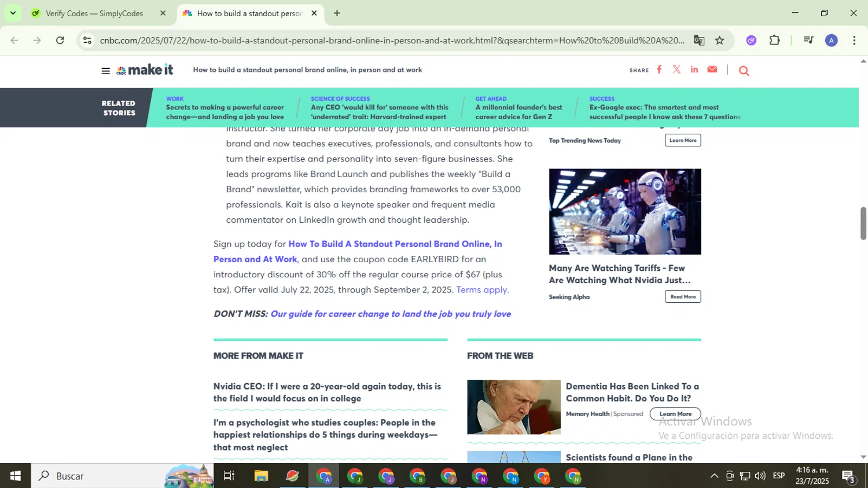Open the Extensions puzzle icon
Viewport: 868px width, 488px height.
pyautogui.click(x=775, y=41)
